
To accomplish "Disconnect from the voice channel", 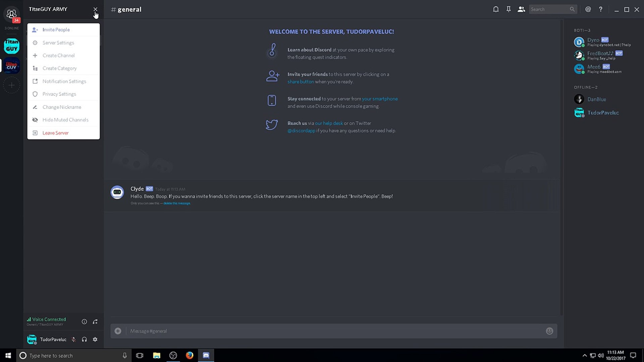I will coord(95,321).
